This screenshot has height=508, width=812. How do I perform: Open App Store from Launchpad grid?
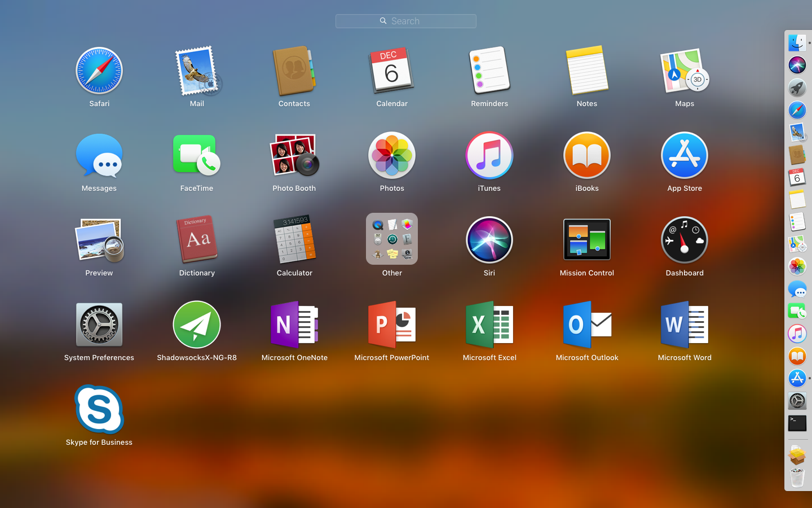(685, 155)
